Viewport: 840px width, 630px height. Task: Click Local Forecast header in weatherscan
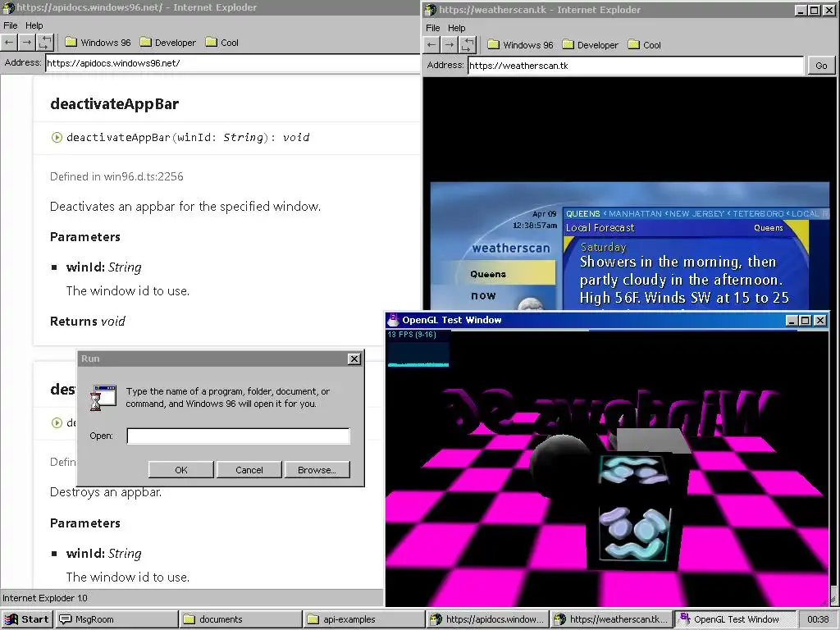tap(600, 228)
